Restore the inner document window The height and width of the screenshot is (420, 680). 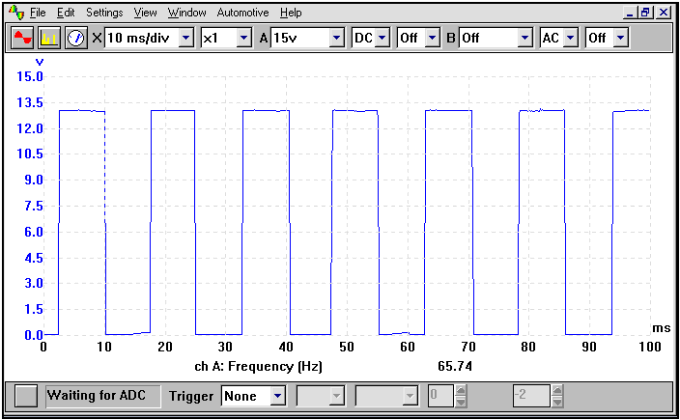646,13
